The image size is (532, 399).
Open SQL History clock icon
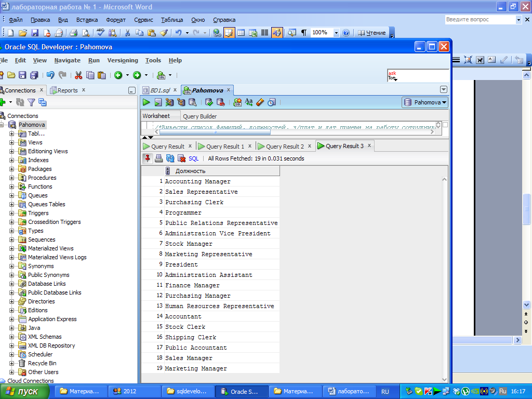[272, 102]
